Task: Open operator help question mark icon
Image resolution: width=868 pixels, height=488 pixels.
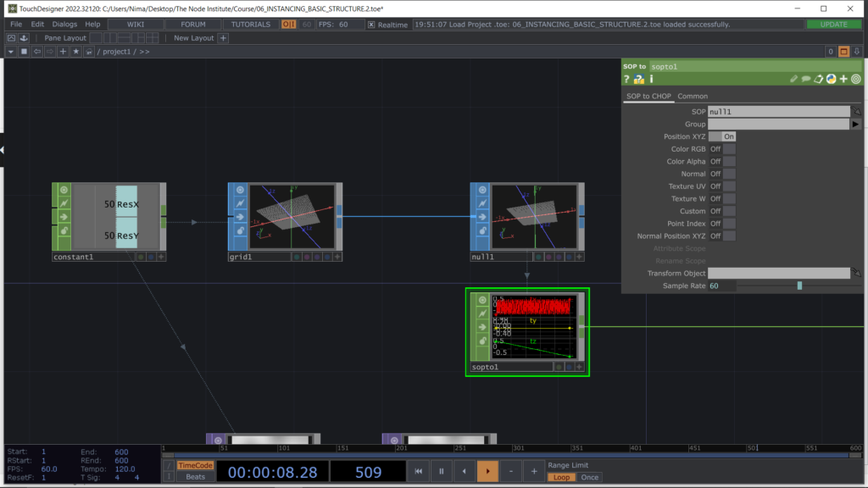Action: click(x=626, y=79)
